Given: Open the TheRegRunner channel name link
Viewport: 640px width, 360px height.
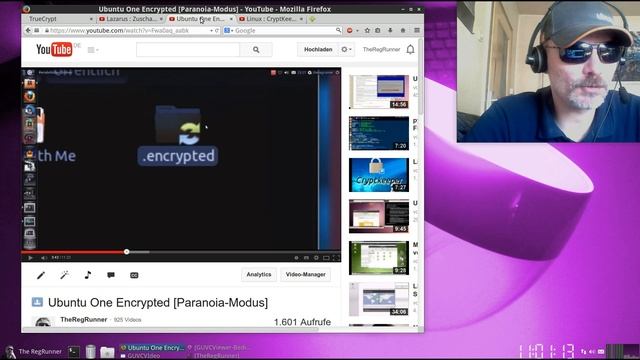Looking at the screenshot, I should pyautogui.click(x=84, y=319).
